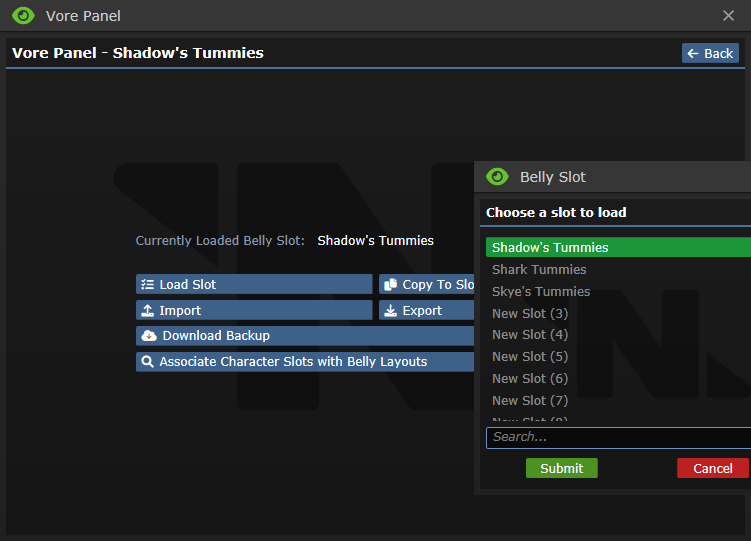751x541 pixels.
Task: Go back with the Back button
Action: (x=710, y=53)
